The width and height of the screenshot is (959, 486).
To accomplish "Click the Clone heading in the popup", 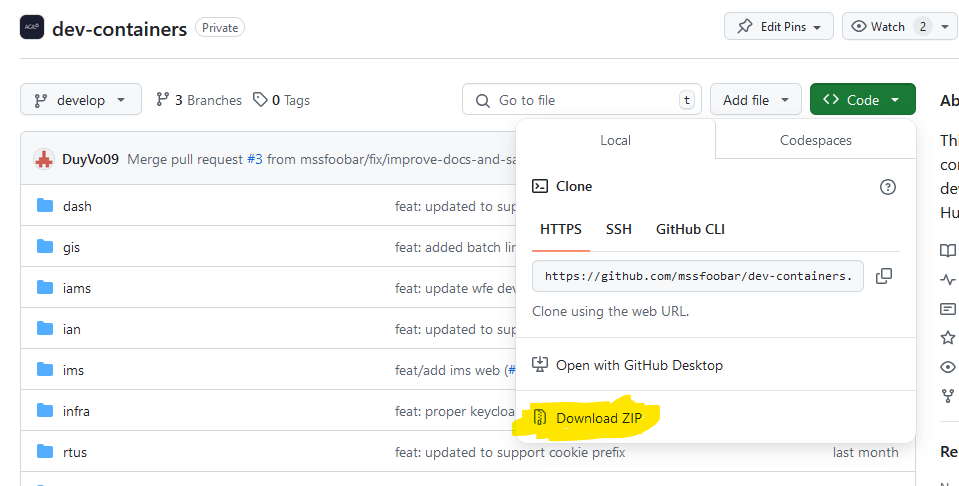I will click(x=574, y=187).
